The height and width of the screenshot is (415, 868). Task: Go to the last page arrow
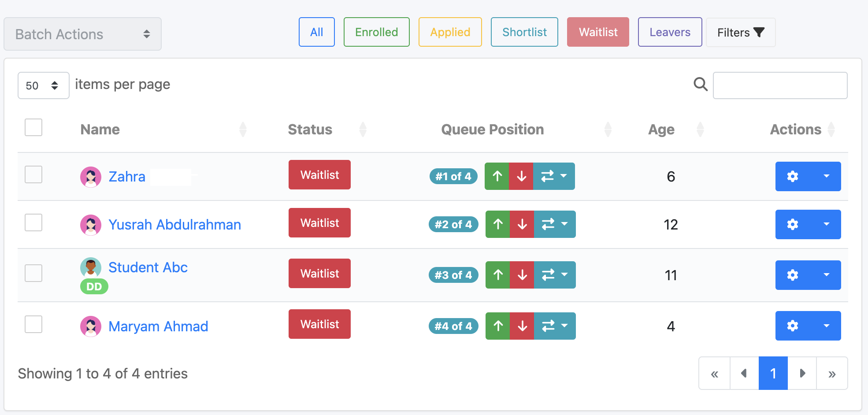[832, 373]
